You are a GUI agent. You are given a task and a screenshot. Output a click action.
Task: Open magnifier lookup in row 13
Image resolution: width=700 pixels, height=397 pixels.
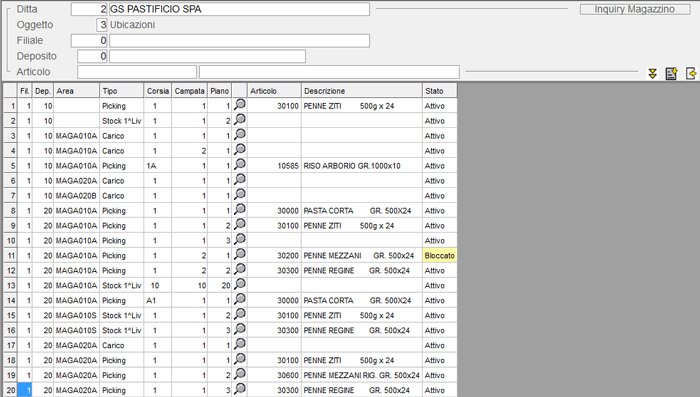tap(240, 284)
